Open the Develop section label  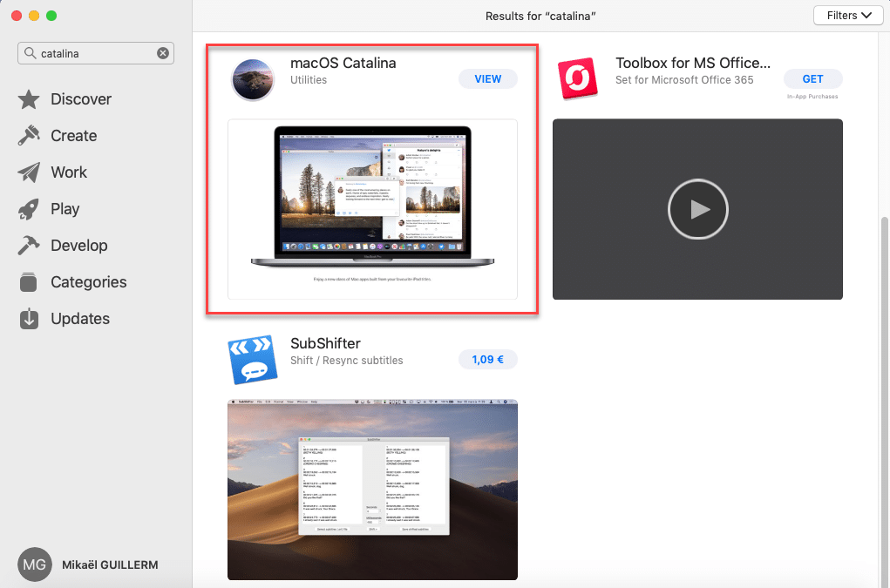pos(79,246)
